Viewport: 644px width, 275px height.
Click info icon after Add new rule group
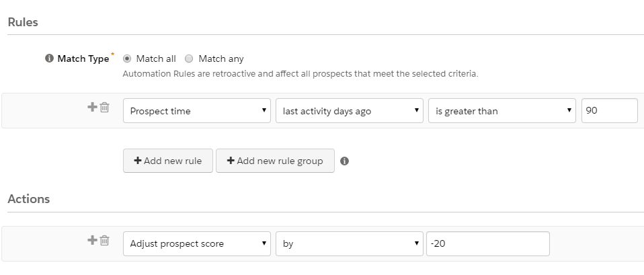345,161
